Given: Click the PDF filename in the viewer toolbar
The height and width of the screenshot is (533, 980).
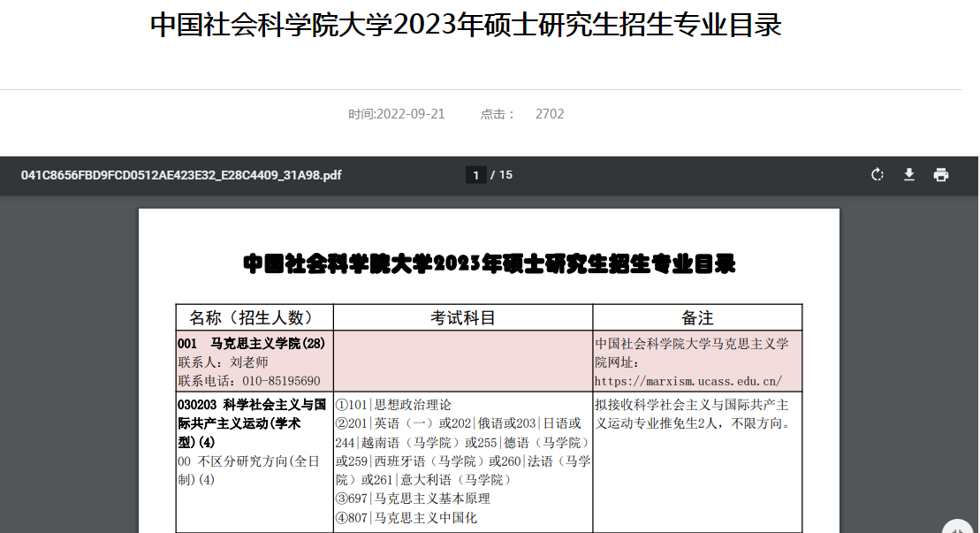Looking at the screenshot, I should (x=181, y=175).
